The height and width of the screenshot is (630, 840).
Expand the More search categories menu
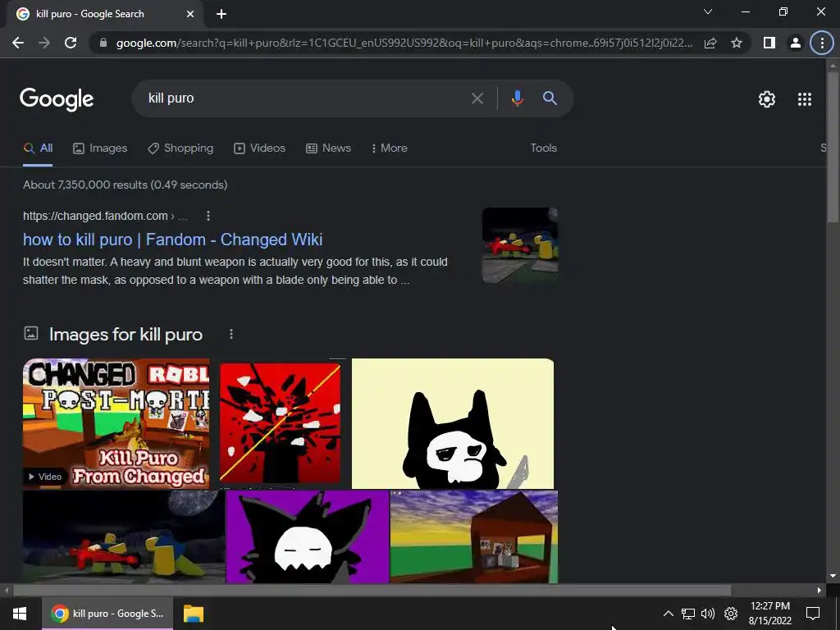pos(390,148)
